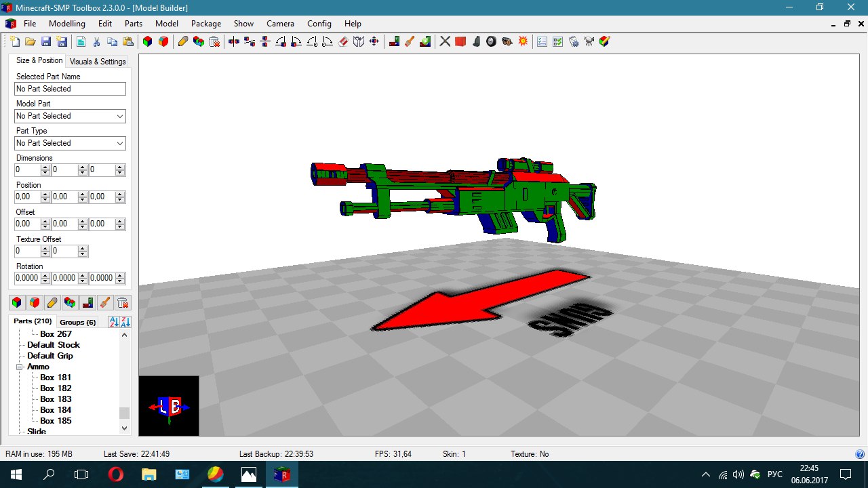Click the car seat icon in toolbar
This screenshot has width=868, height=488.
[476, 41]
